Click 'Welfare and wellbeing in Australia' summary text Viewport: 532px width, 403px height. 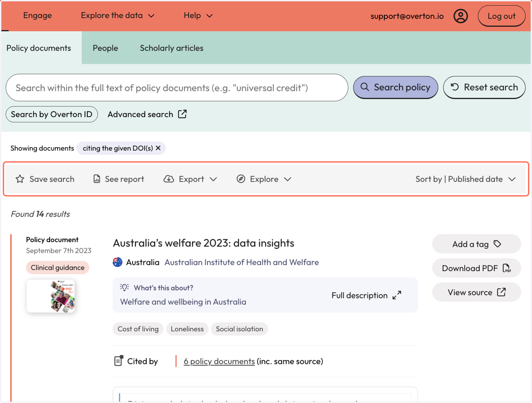click(x=183, y=302)
